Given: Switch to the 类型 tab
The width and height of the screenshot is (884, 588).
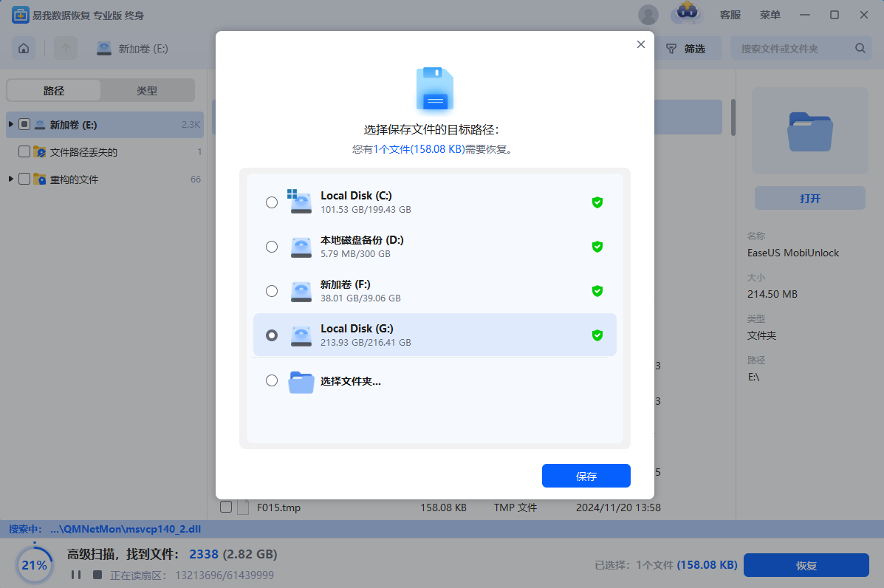Looking at the screenshot, I should [x=147, y=91].
